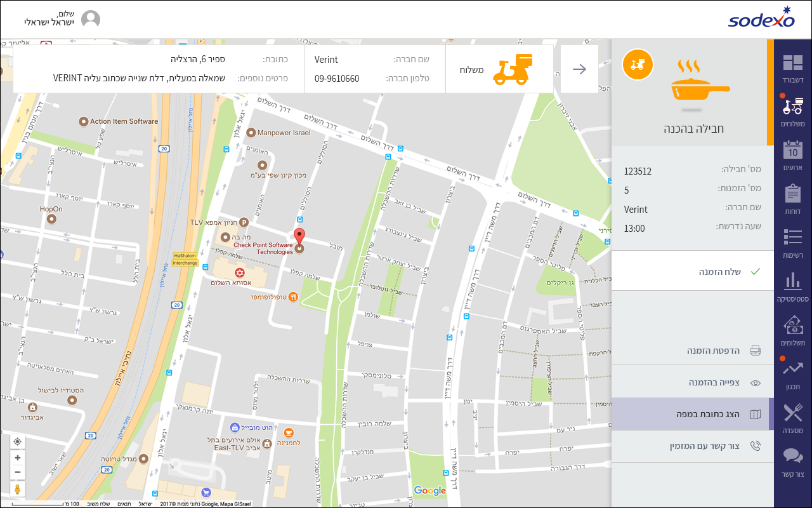Zoom out the map with minus button
Image resolution: width=812 pixels, height=508 pixels.
[x=17, y=472]
